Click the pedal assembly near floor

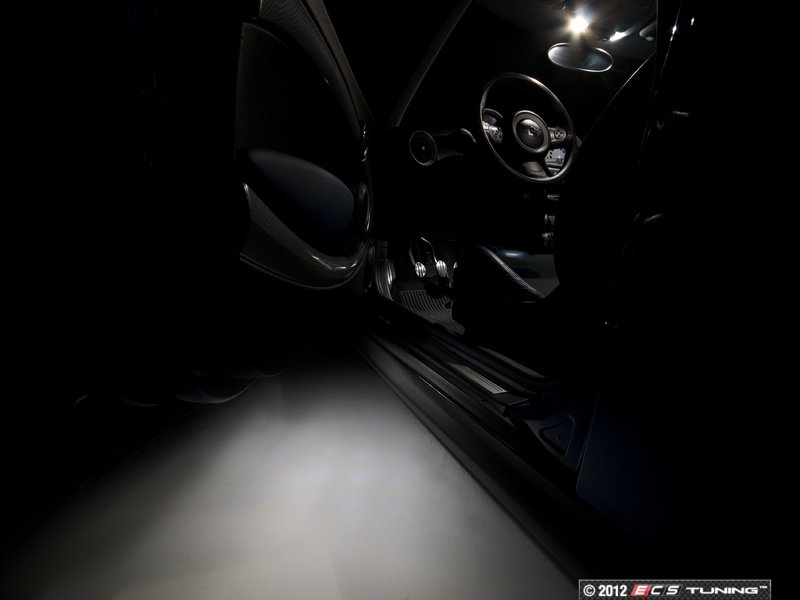[430, 270]
